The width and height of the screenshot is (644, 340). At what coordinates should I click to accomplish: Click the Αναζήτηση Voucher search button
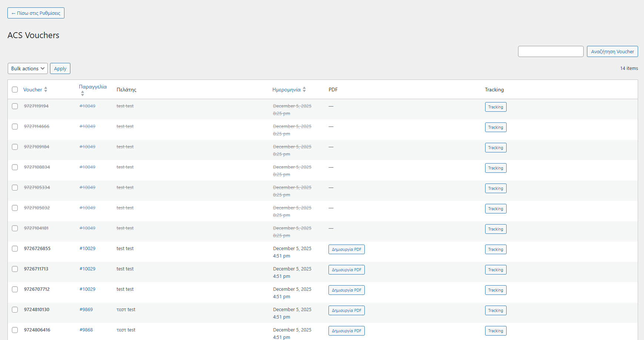(x=612, y=51)
